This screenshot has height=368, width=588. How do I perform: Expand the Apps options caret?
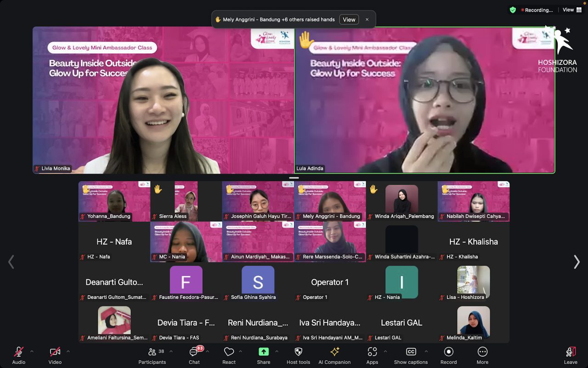(x=385, y=352)
